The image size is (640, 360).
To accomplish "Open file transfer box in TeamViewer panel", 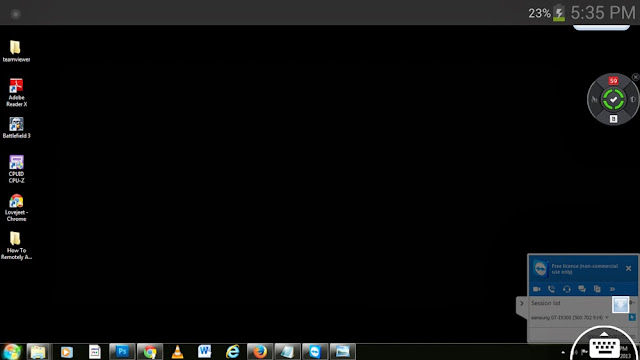I will coord(597,289).
